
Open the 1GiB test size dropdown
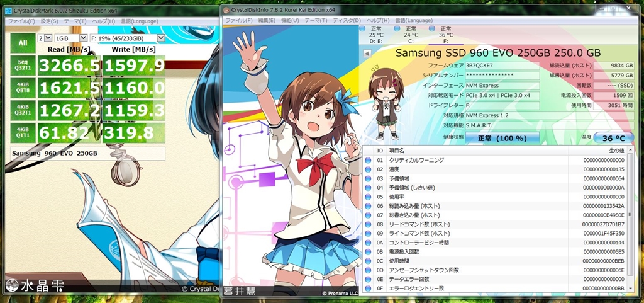click(x=70, y=38)
